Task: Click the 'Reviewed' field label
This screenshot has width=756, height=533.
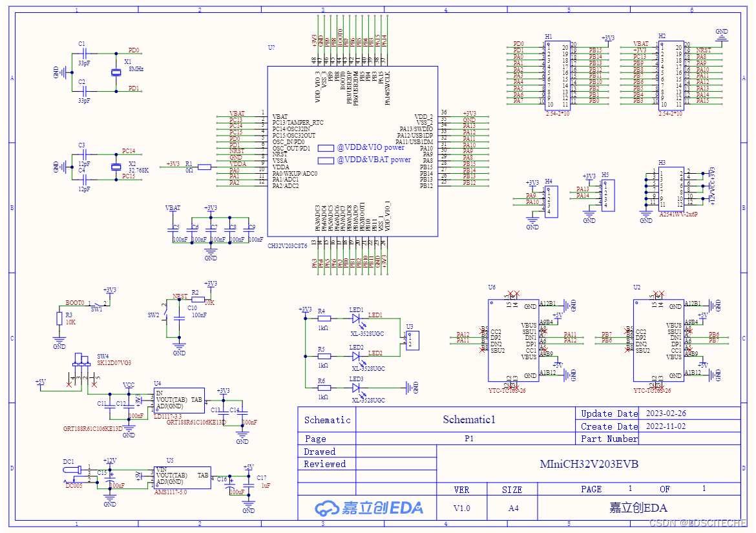Action: point(325,464)
